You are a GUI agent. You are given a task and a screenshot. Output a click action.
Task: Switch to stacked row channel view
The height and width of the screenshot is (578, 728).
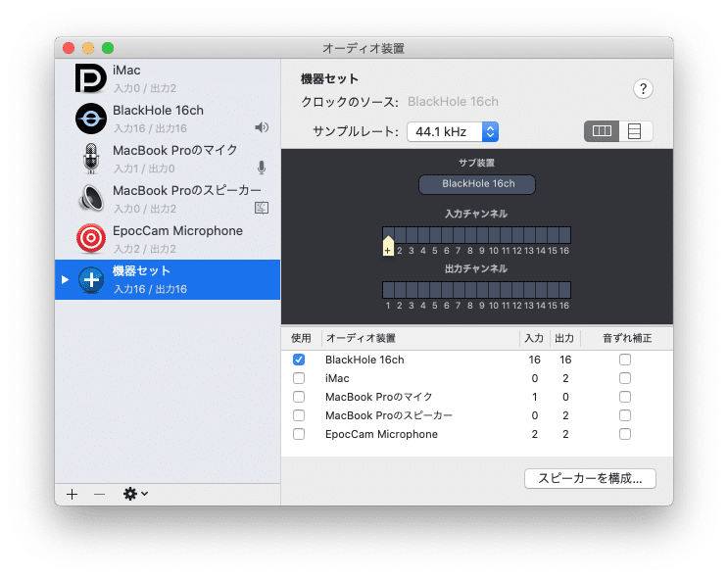tap(635, 131)
